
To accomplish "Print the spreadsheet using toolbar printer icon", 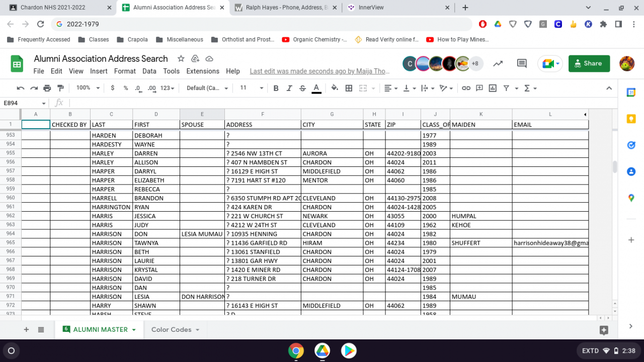I will point(47,88).
